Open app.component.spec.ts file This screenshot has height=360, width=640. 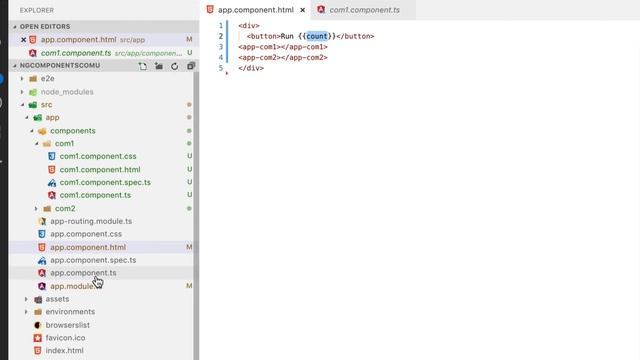pyautogui.click(x=93, y=260)
